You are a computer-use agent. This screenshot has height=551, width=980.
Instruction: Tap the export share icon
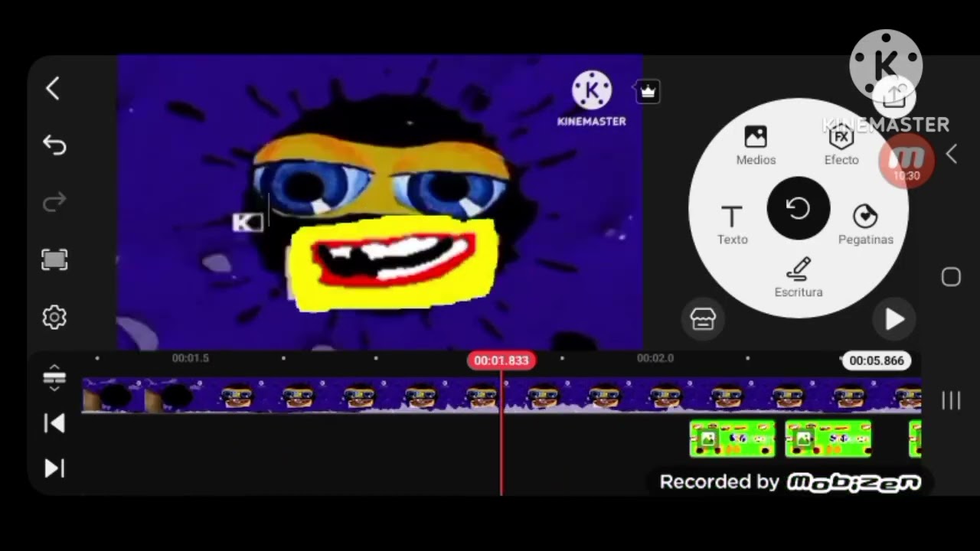(894, 97)
